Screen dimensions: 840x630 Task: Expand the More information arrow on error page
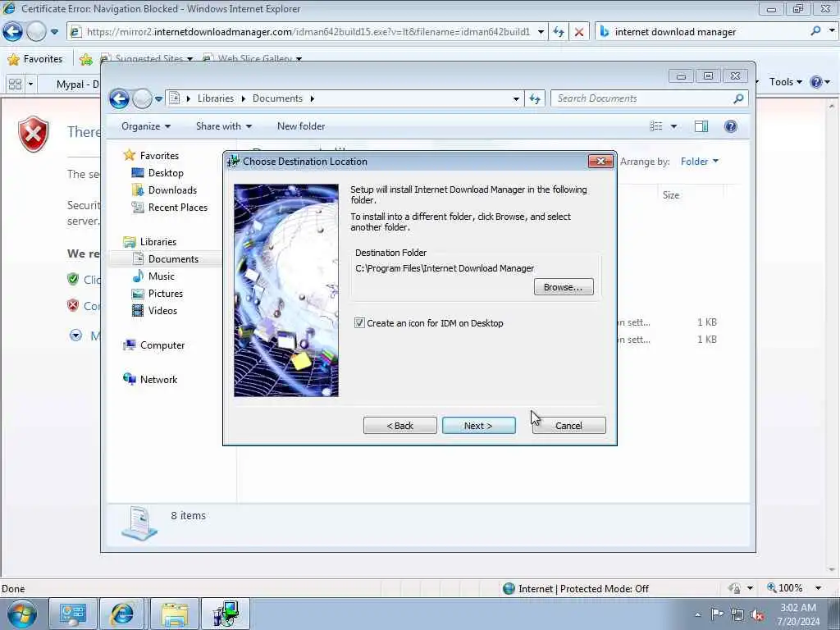click(76, 336)
